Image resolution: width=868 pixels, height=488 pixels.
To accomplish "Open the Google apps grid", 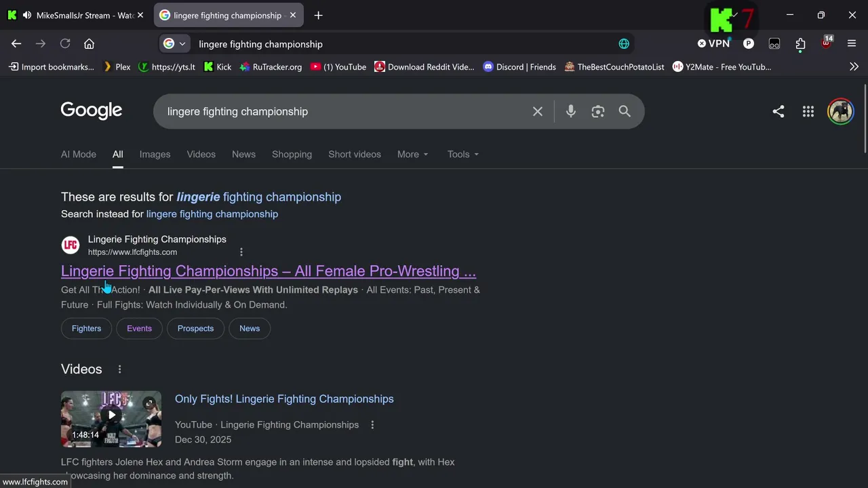I will pyautogui.click(x=808, y=111).
